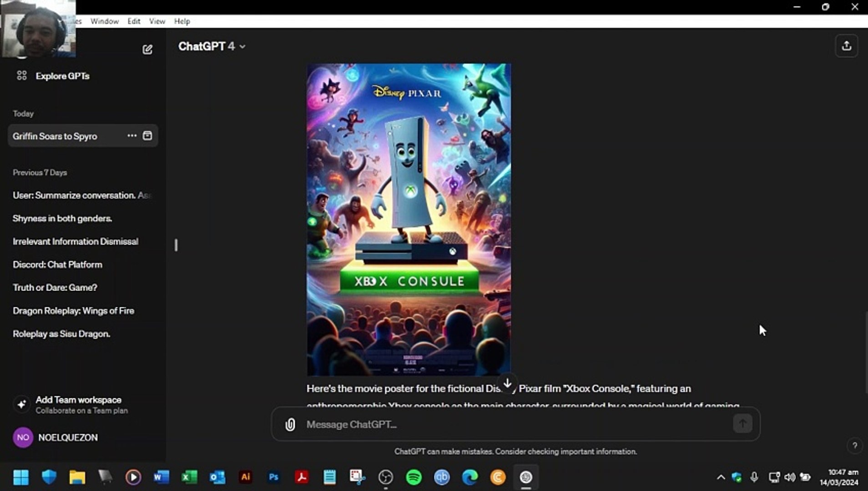Click the attach file paperclip icon

click(x=290, y=424)
